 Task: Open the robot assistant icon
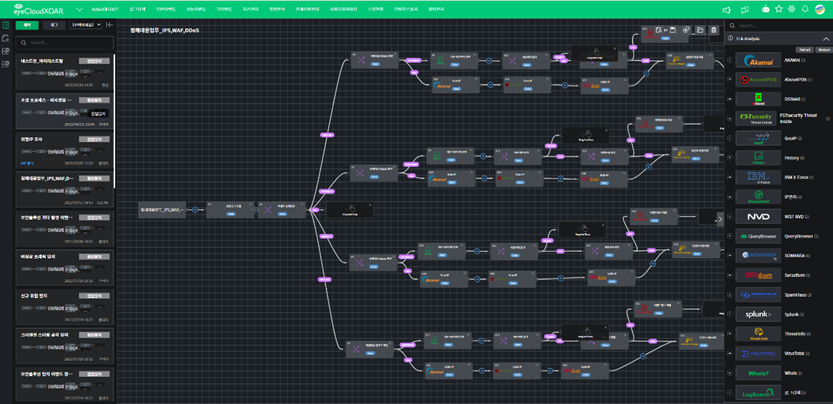click(765, 9)
